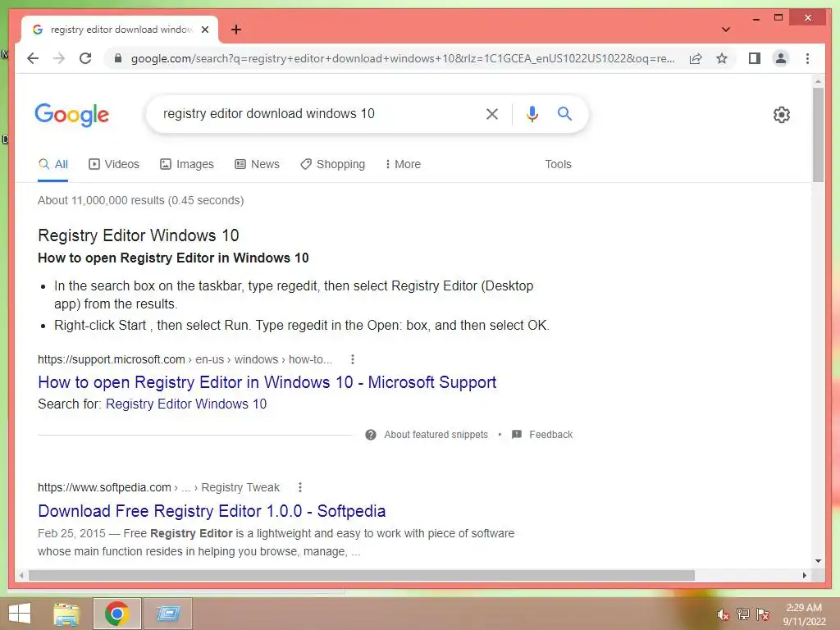Search for Registry Editor Windows 10
The width and height of the screenshot is (840, 630).
186,404
